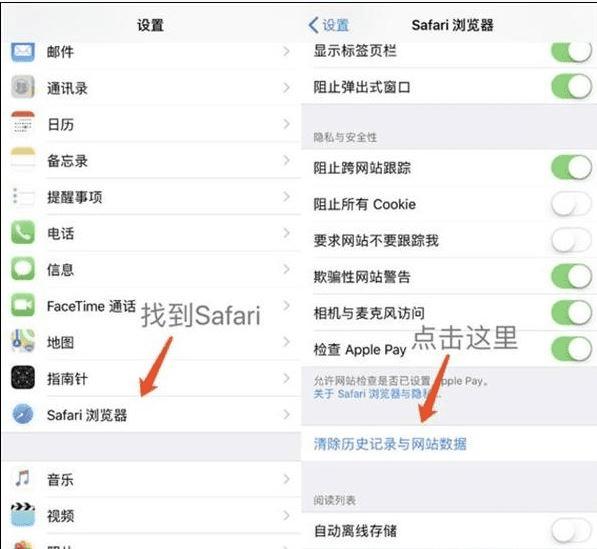Open 提醒事项 via its chevron
Screen dimensions: 597x549
(287, 196)
